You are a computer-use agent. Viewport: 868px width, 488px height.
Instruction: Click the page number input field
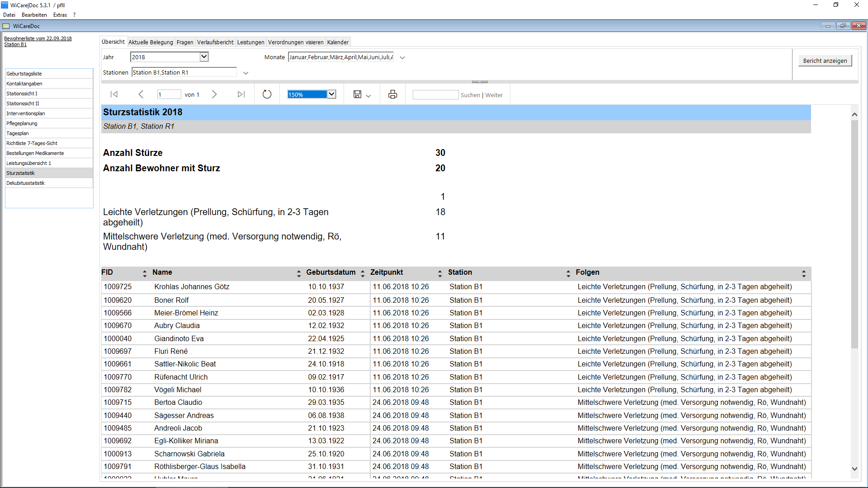click(x=169, y=94)
